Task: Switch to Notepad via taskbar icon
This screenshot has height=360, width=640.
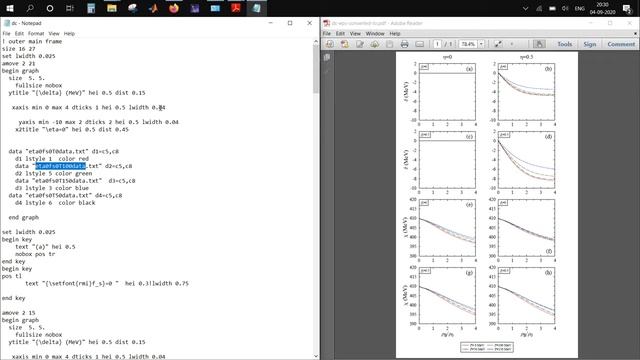Action: (257, 8)
